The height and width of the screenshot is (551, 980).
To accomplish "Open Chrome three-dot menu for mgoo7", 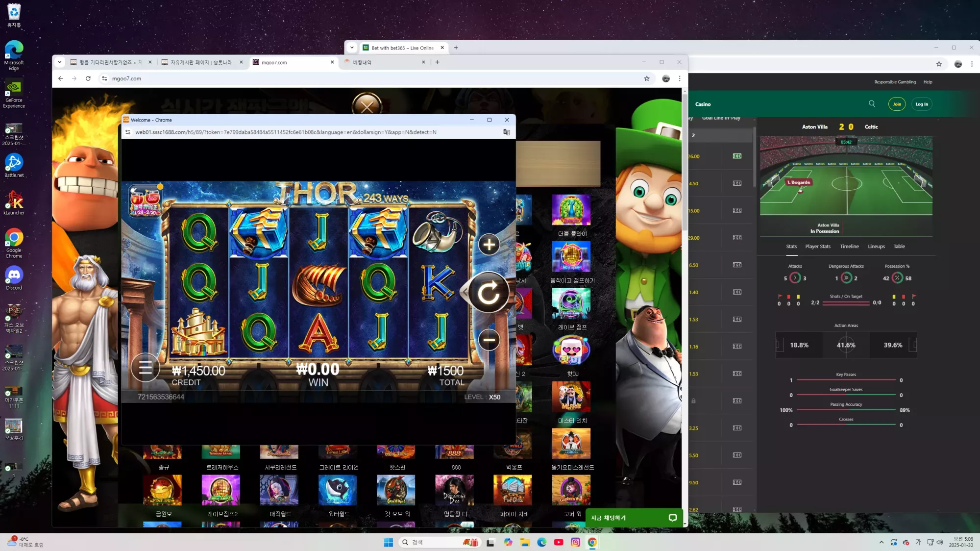I will click(680, 78).
